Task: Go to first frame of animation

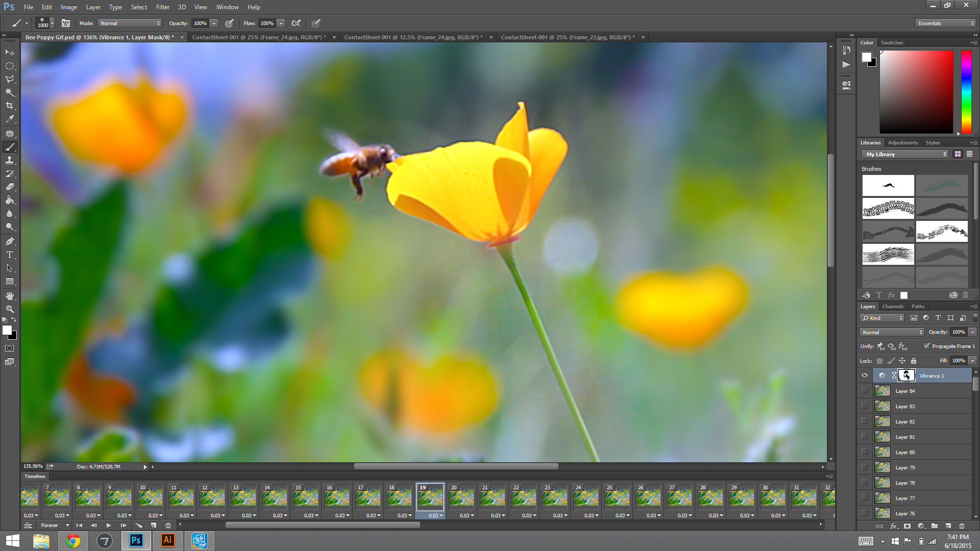Action: (x=79, y=525)
